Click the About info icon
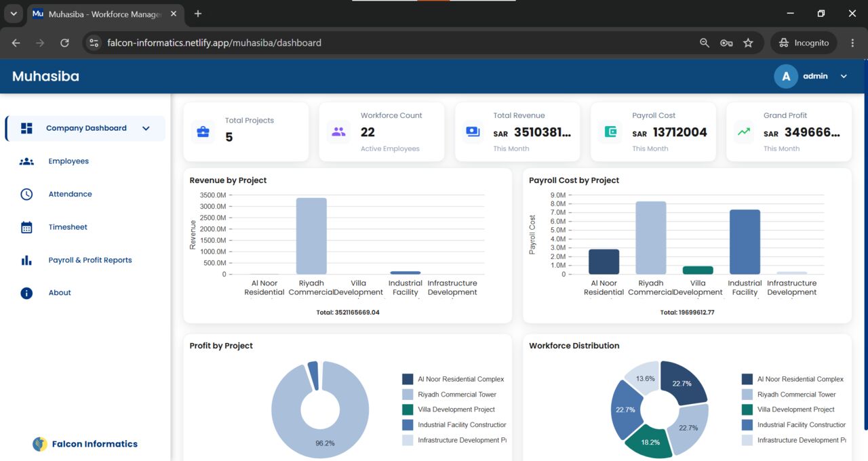Viewport: 868px width, 461px height. point(26,293)
